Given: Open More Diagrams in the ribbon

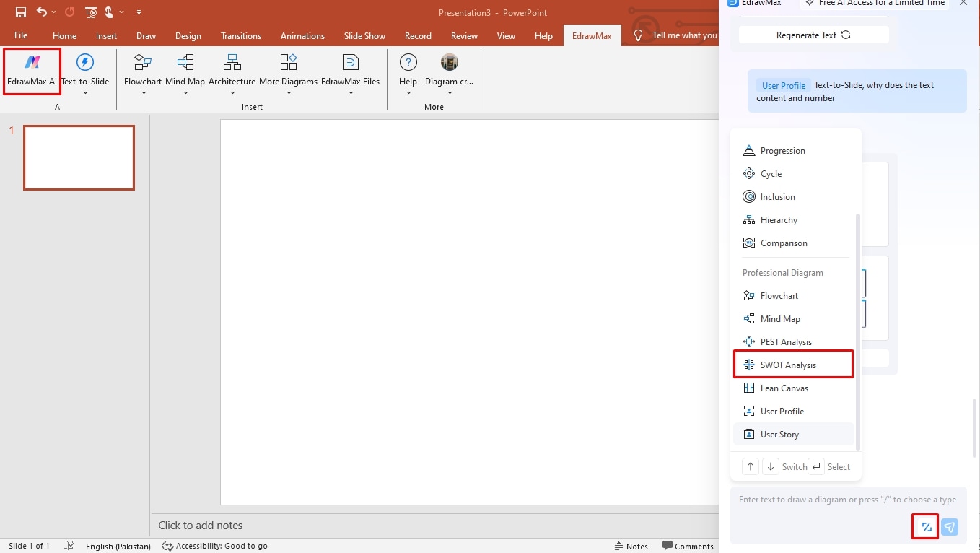Looking at the screenshot, I should pyautogui.click(x=289, y=70).
